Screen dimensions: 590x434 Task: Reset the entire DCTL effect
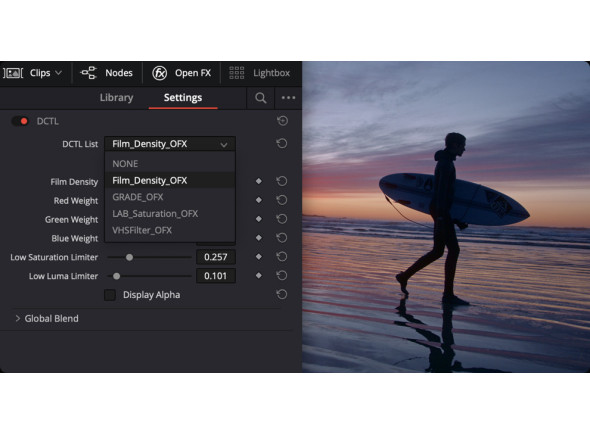pos(282,121)
